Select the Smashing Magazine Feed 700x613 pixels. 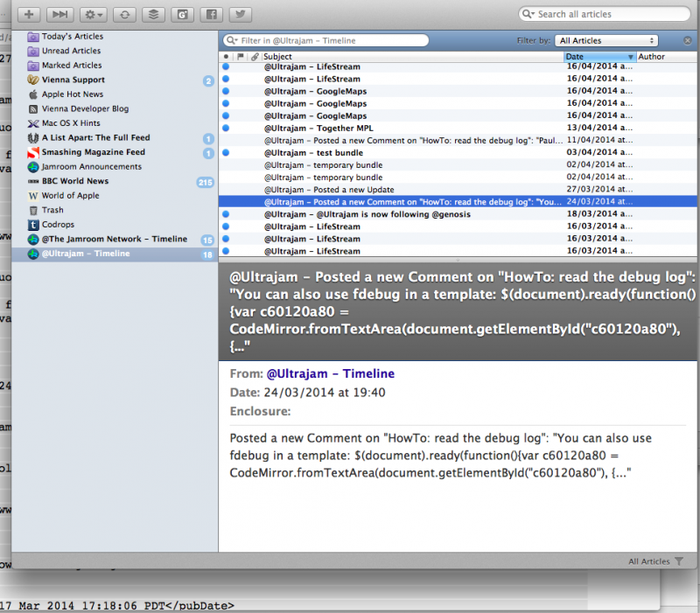[x=93, y=152]
